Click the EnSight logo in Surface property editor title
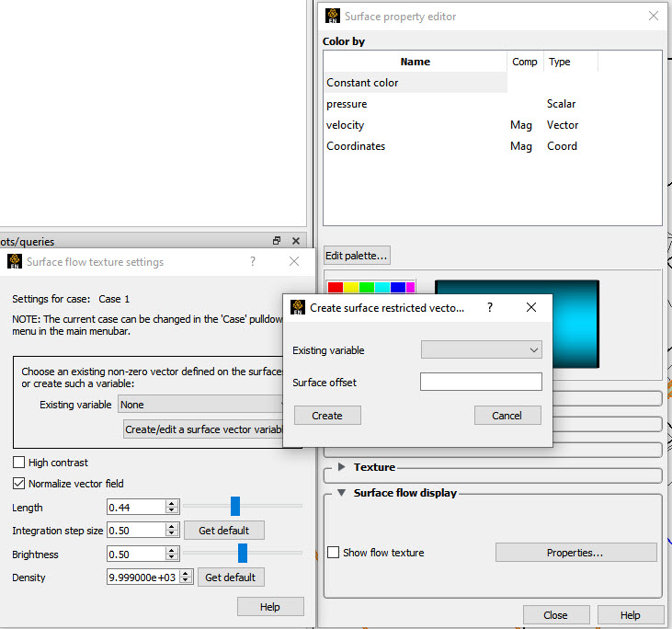This screenshot has height=629, width=672. (333, 16)
